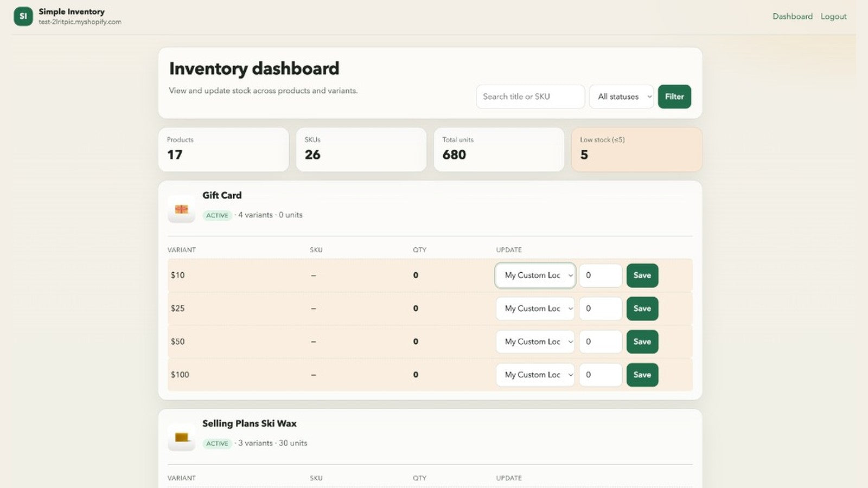Open the Selling Plans Ski Wax thumbnail
The image size is (868, 488).
point(182,438)
